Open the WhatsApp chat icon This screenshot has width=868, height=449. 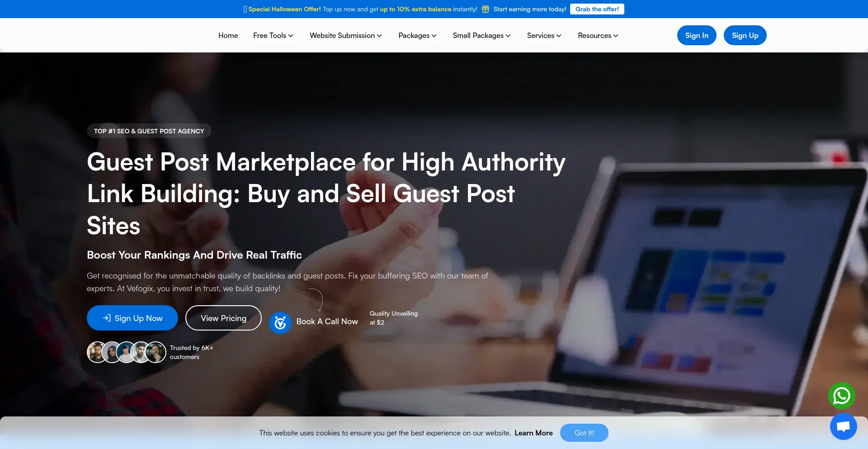pos(841,396)
